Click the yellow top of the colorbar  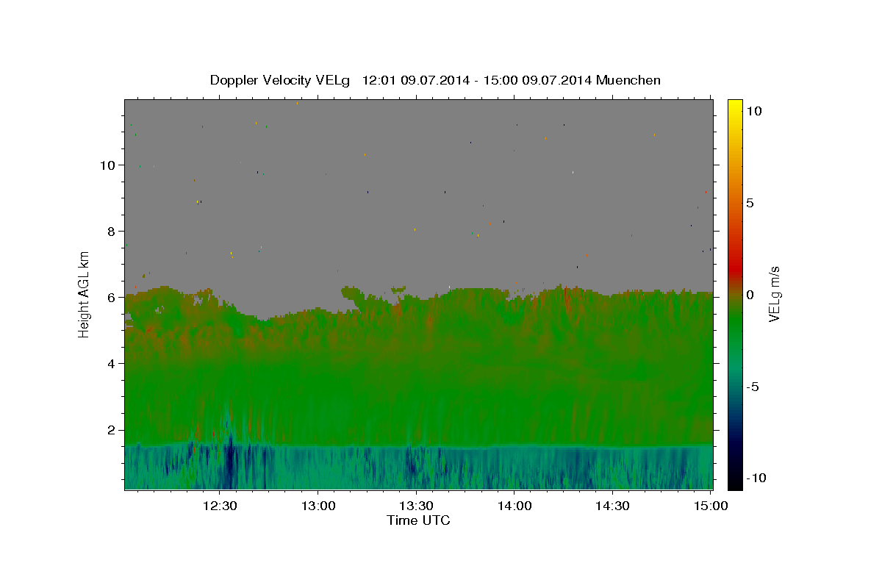click(734, 105)
